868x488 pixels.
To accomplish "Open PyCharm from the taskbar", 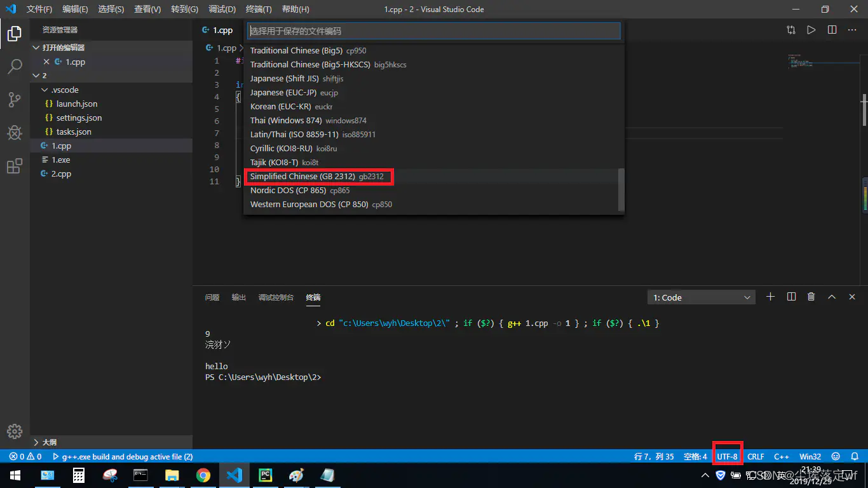I will 266,475.
